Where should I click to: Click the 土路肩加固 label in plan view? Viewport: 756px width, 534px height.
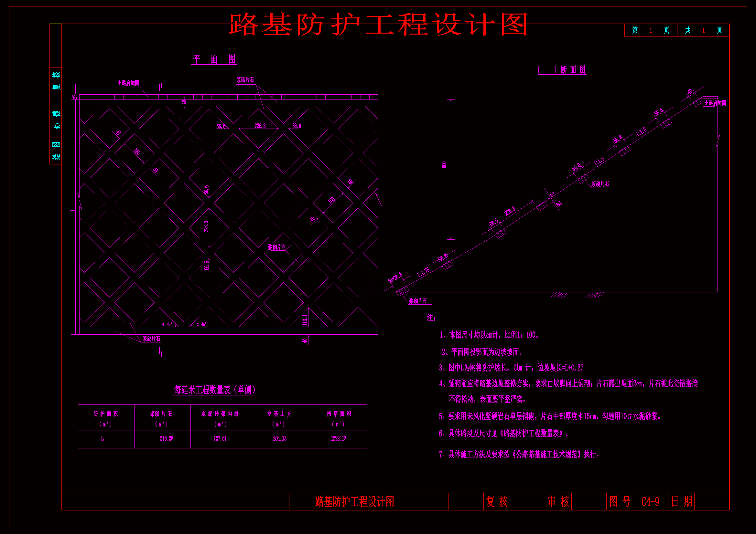click(128, 83)
